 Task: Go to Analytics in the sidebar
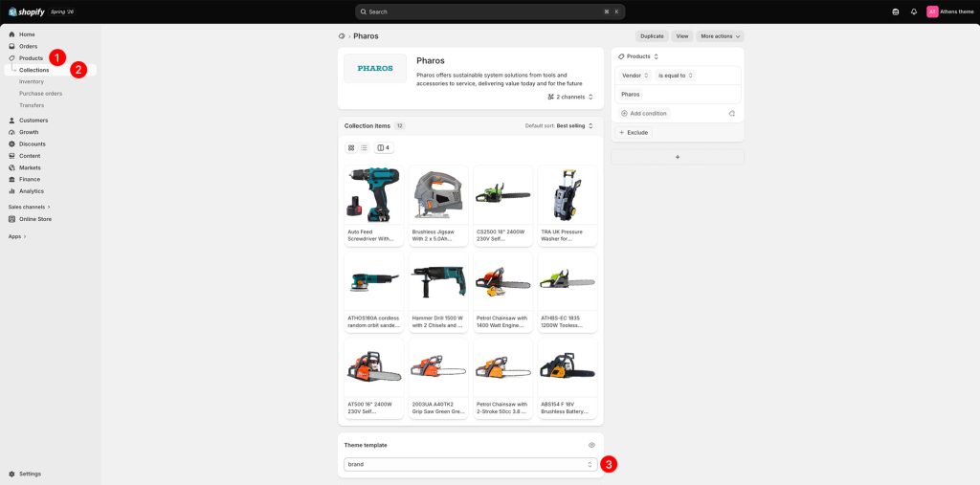32,191
